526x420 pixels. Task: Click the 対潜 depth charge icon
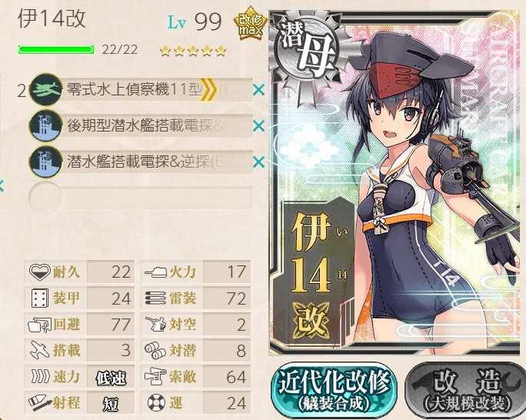point(155,350)
